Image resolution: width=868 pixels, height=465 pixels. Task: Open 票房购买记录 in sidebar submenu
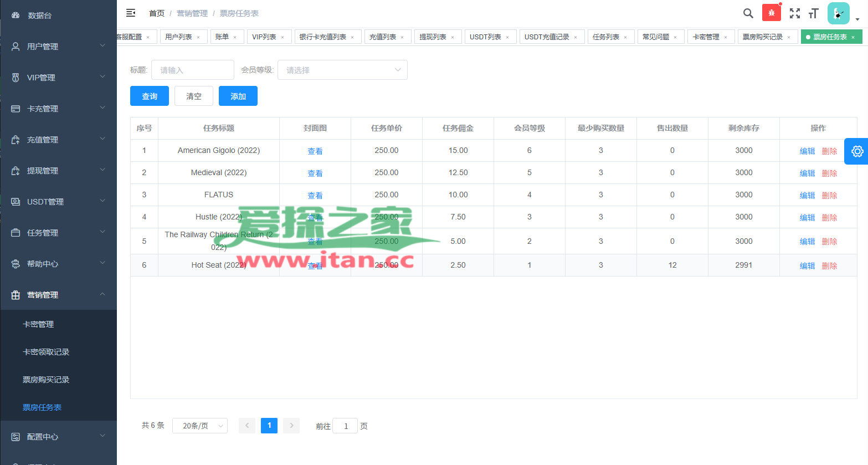tap(46, 380)
